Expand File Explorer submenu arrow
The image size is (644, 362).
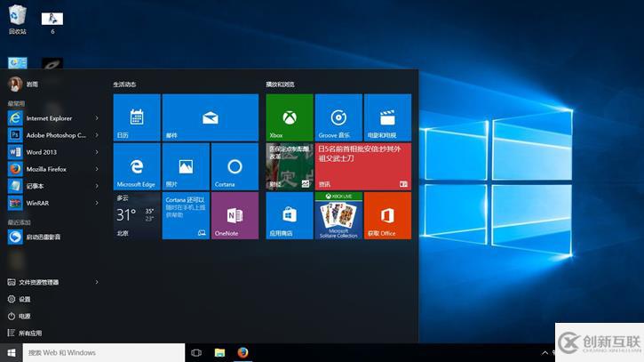click(x=98, y=282)
